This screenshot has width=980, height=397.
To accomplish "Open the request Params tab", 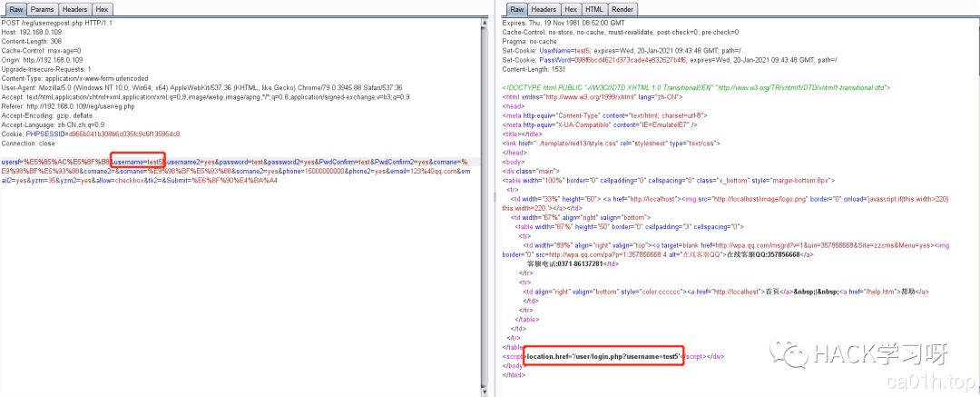I will (x=42, y=9).
